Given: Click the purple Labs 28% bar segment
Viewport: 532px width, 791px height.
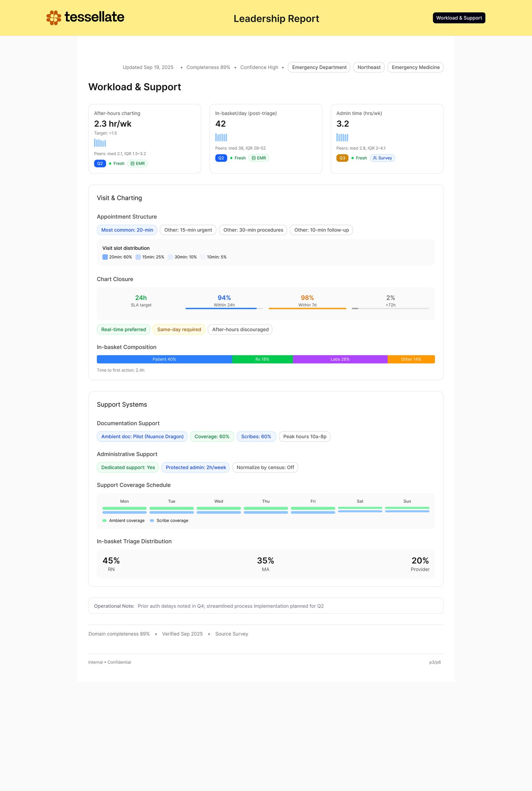Looking at the screenshot, I should 340,359.
